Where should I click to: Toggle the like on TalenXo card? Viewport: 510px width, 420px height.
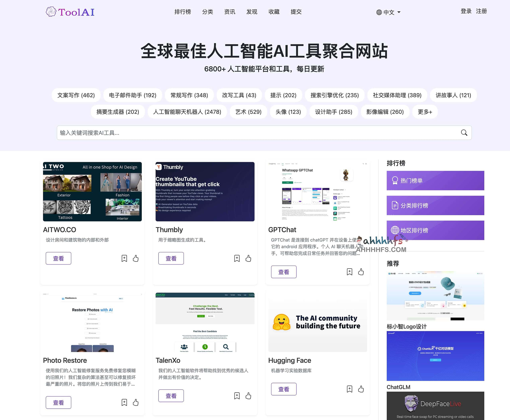click(248, 396)
